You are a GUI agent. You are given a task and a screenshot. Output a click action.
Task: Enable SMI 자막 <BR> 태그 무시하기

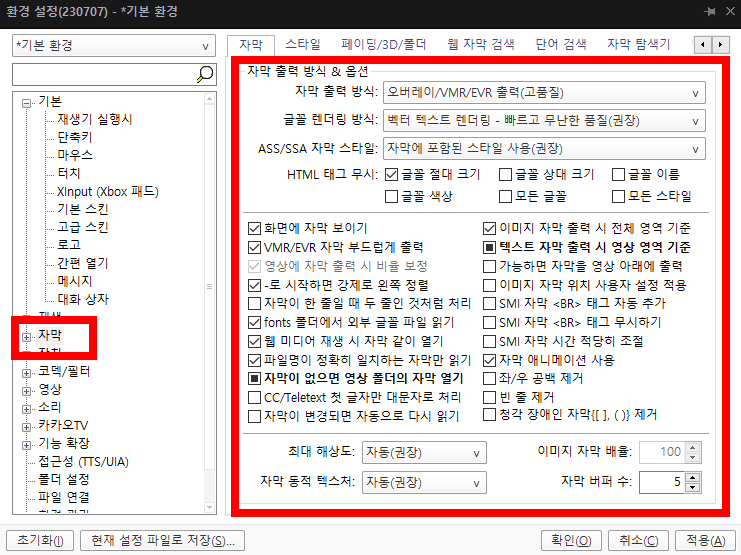(489, 322)
